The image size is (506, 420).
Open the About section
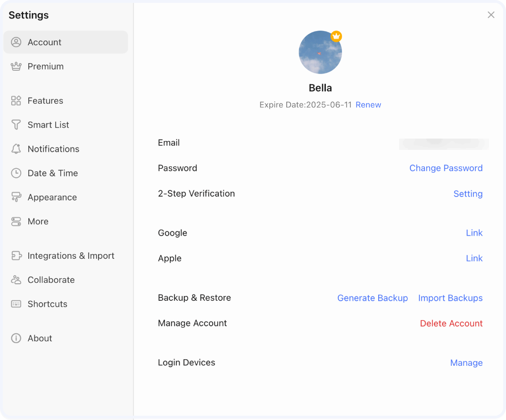pos(40,338)
